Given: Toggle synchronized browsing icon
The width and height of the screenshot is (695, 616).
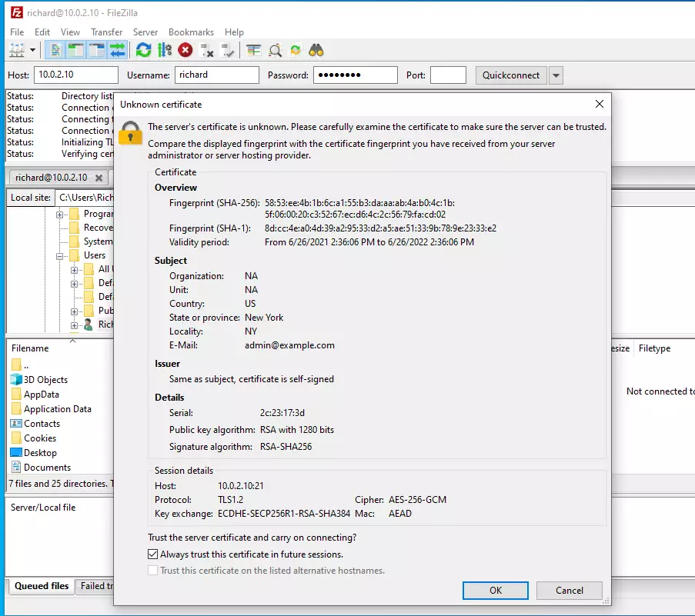Looking at the screenshot, I should coord(296,51).
